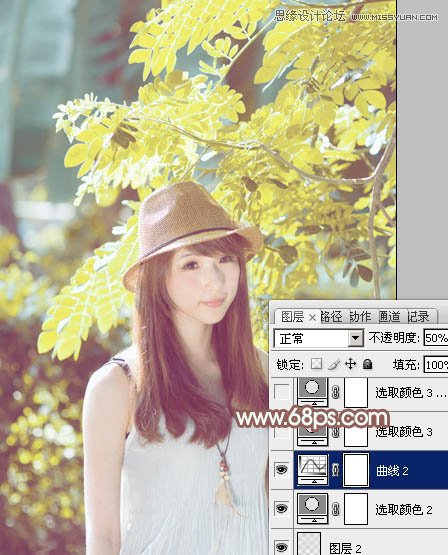Toggle lock image pixels brush icon

[334, 364]
